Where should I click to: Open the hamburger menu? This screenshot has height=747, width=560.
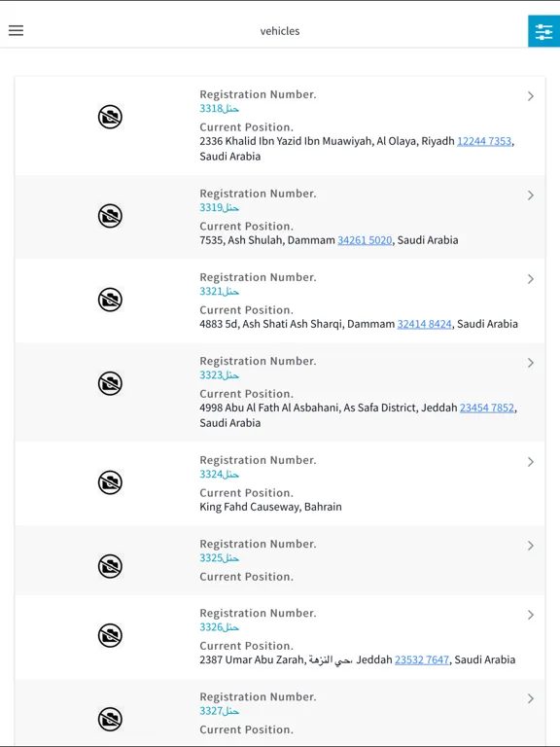click(x=16, y=31)
